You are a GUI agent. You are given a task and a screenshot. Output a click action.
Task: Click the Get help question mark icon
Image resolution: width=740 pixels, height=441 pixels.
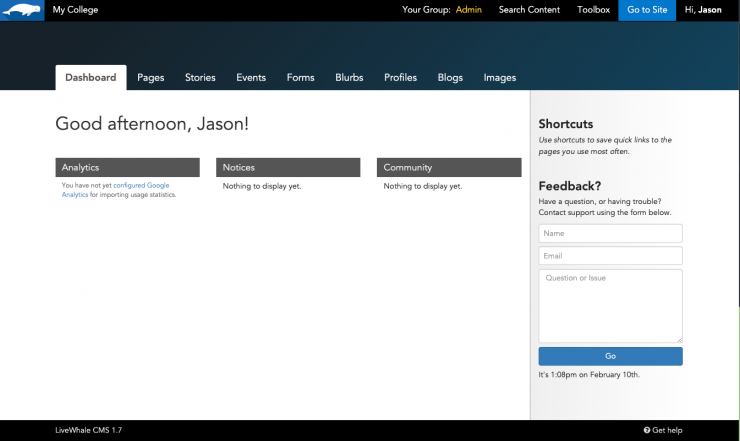tap(647, 430)
